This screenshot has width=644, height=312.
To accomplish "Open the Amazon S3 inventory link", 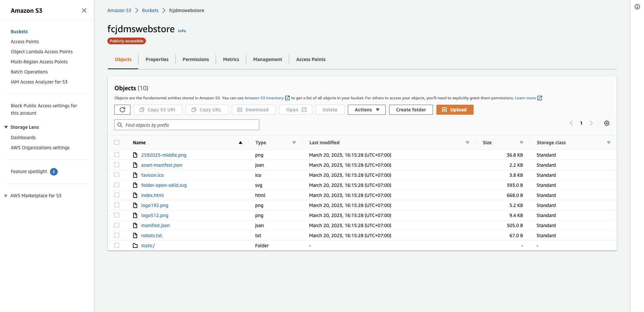I will tap(264, 98).
